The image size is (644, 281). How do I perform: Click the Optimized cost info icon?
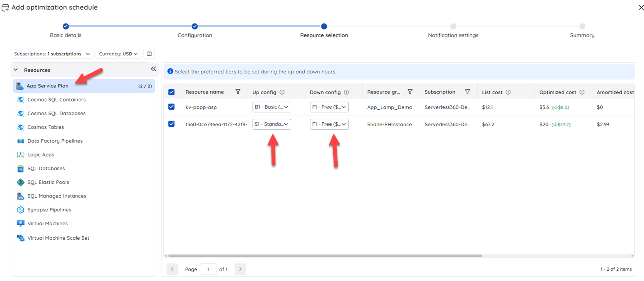click(x=582, y=92)
